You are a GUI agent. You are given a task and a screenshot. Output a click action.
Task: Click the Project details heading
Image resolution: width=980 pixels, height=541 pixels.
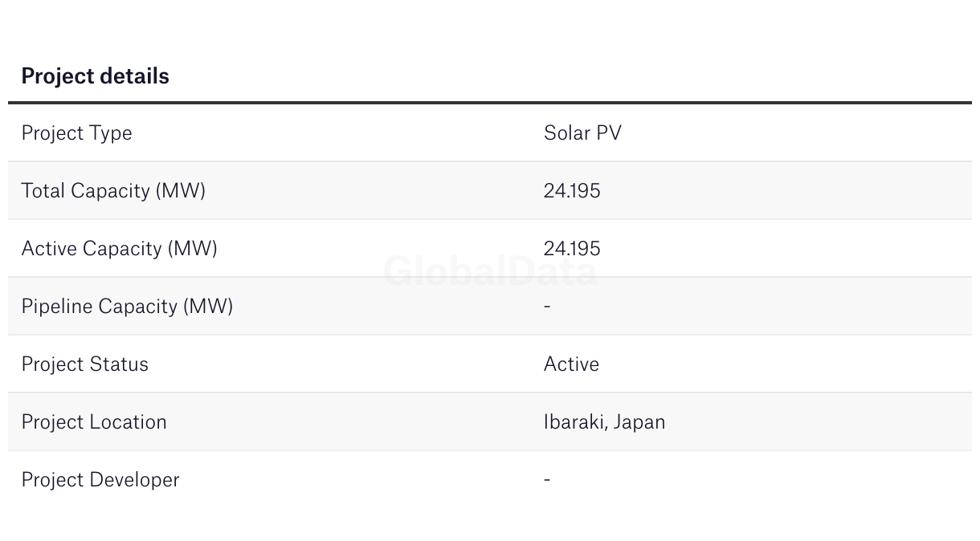(x=95, y=76)
